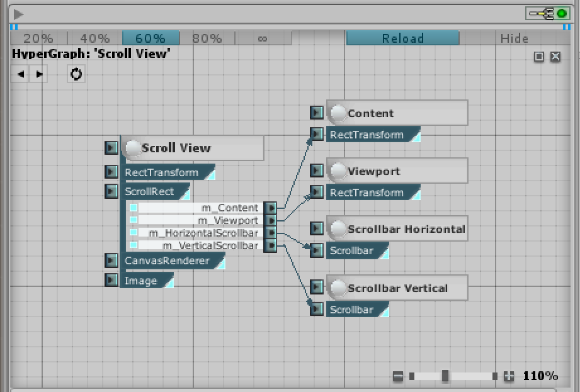
Task: Expand the Scroll View node arrow
Action: point(111,148)
